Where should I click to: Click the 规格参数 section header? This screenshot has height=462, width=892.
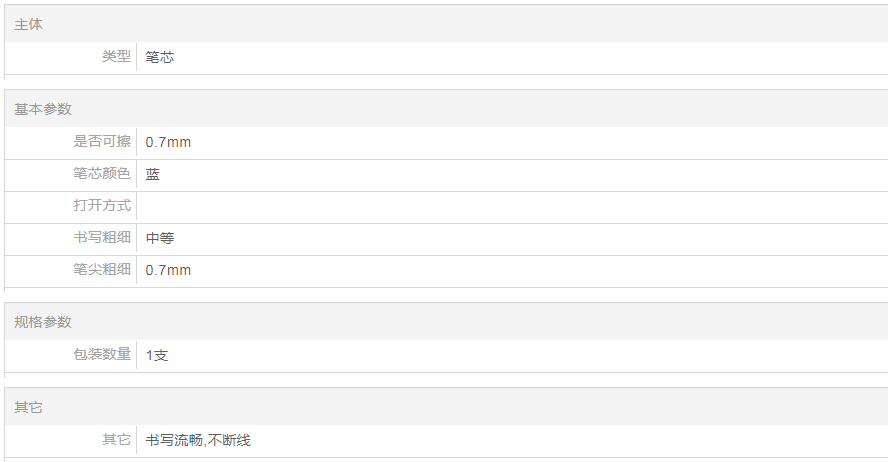[x=43, y=322]
